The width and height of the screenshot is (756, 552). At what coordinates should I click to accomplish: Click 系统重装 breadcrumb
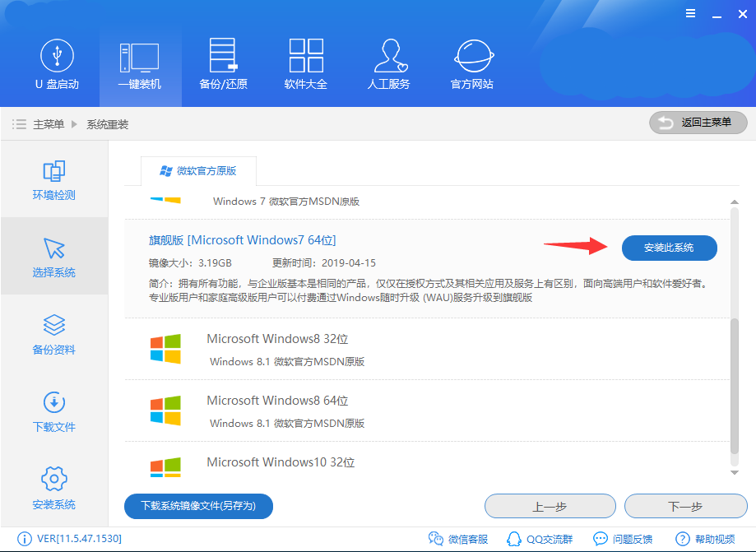pos(108,124)
